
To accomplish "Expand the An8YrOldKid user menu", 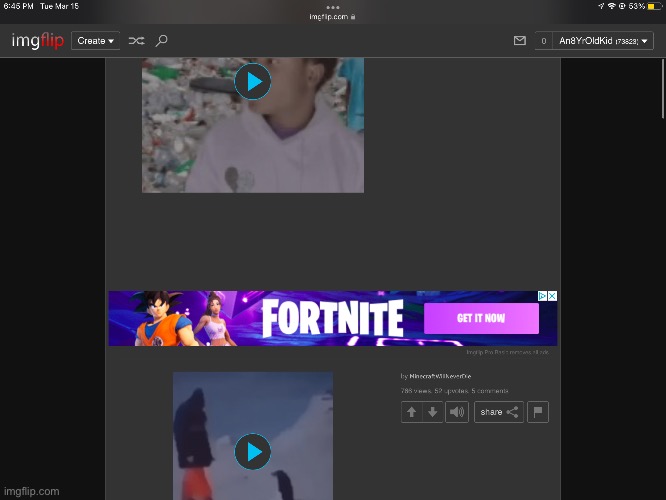I will [603, 41].
